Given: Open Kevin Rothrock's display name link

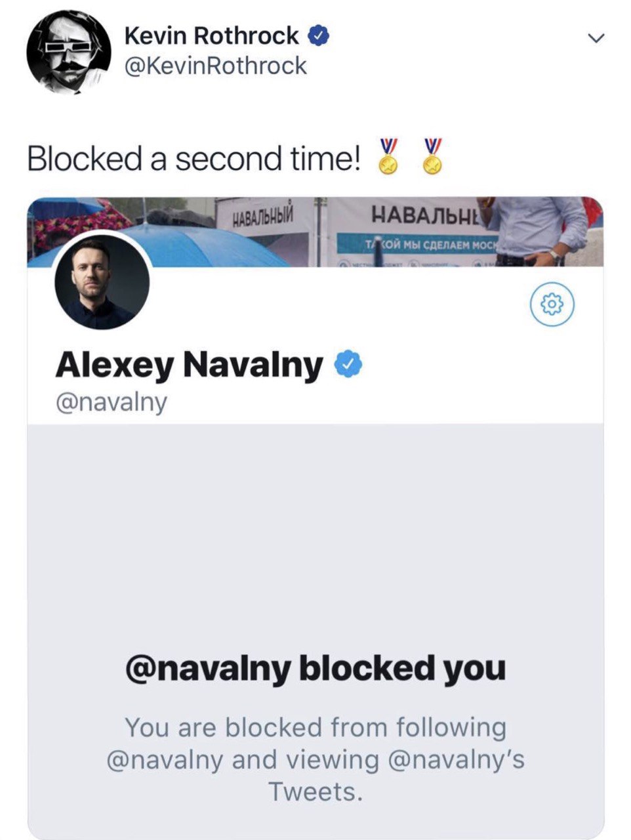Looking at the screenshot, I should pyautogui.click(x=211, y=35).
